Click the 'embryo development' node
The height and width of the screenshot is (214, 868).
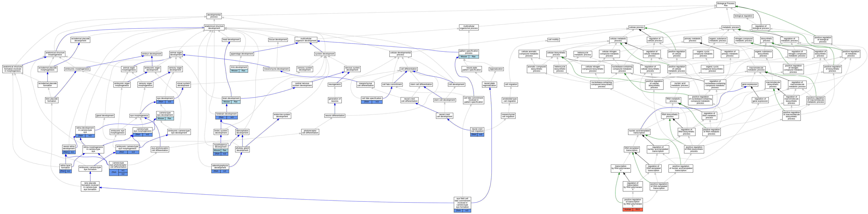pos(152,54)
